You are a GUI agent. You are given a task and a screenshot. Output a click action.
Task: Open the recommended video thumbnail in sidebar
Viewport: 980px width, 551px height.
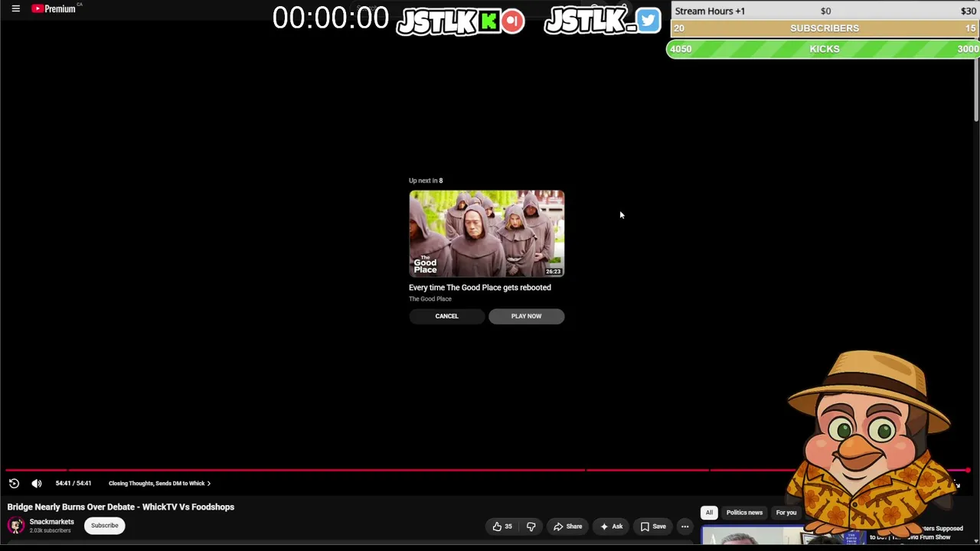[784, 535]
